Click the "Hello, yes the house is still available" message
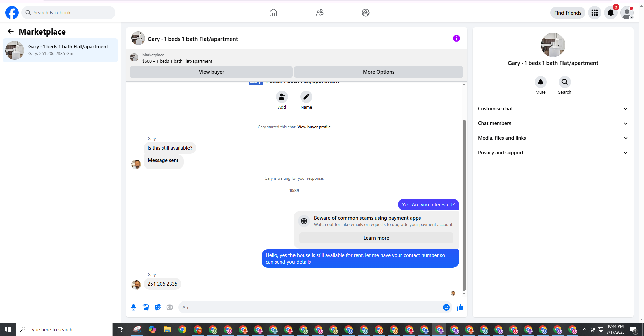Image resolution: width=644 pixels, height=336 pixels. coord(360,259)
